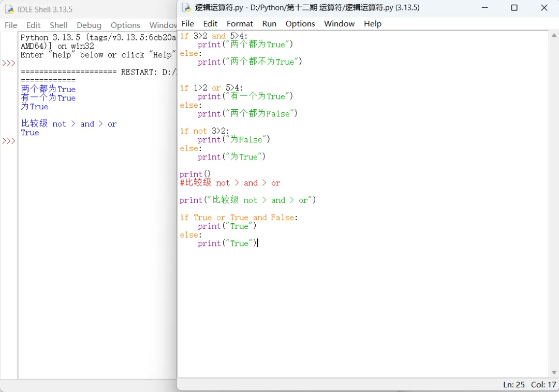Open Options menu in editor window
The image size is (559, 392).
click(x=300, y=23)
